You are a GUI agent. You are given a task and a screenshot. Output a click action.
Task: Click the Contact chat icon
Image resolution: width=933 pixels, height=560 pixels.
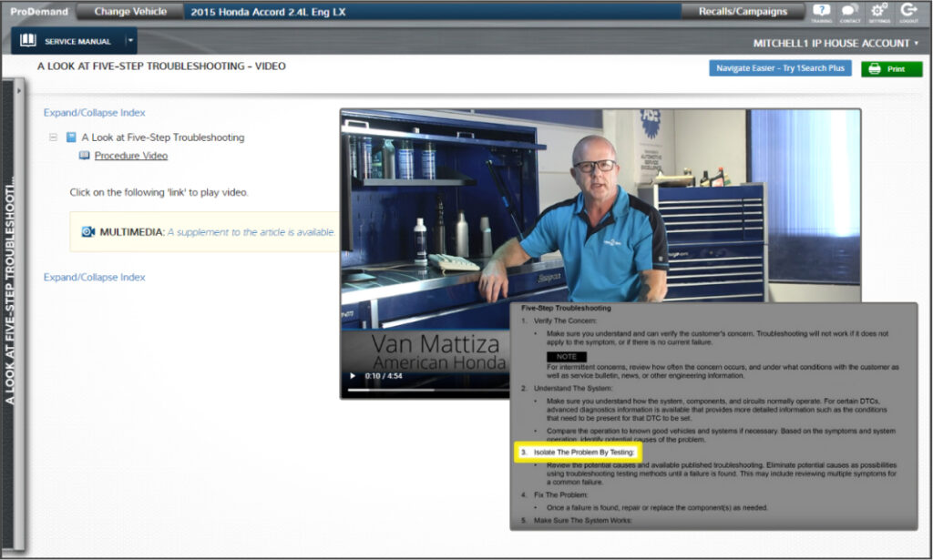[849, 12]
